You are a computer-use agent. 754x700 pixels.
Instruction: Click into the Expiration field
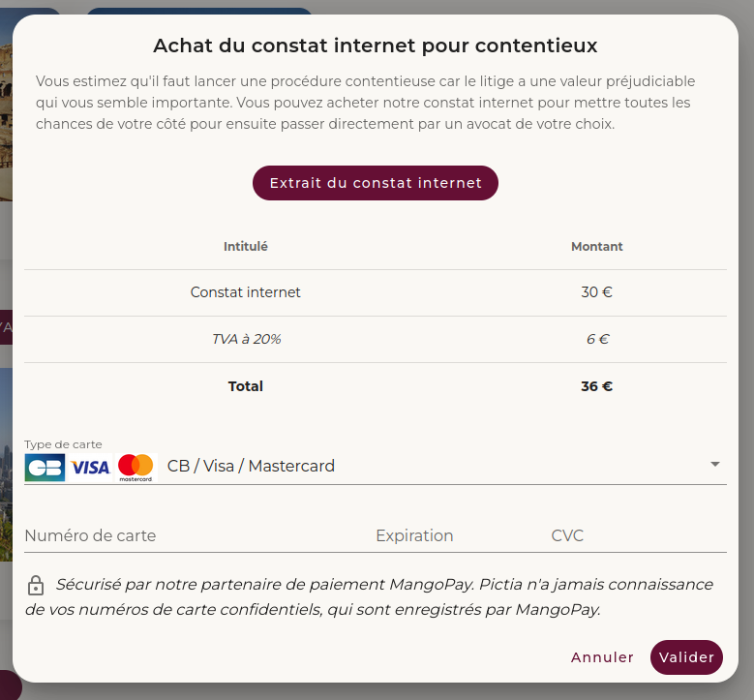[x=414, y=535]
